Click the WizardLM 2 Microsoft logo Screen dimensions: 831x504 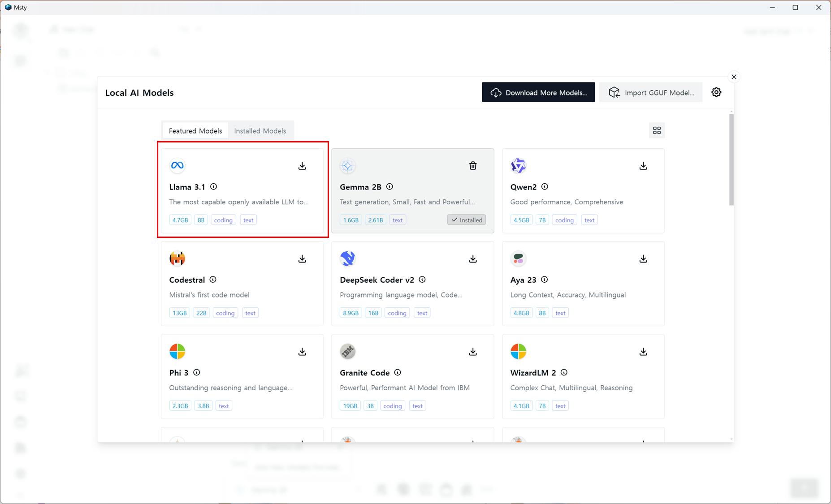[518, 352]
